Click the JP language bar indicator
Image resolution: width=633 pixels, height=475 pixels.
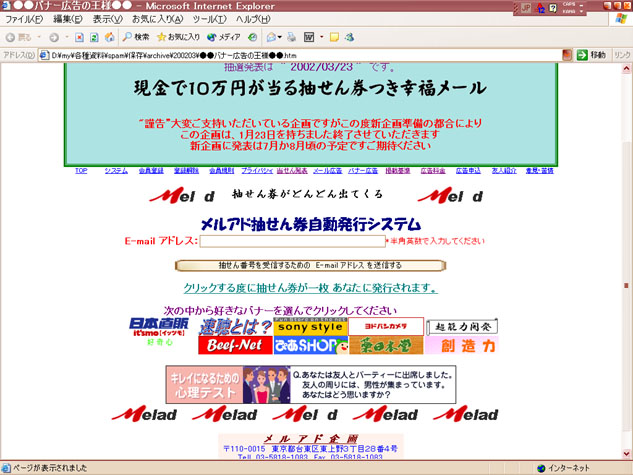pos(526,8)
